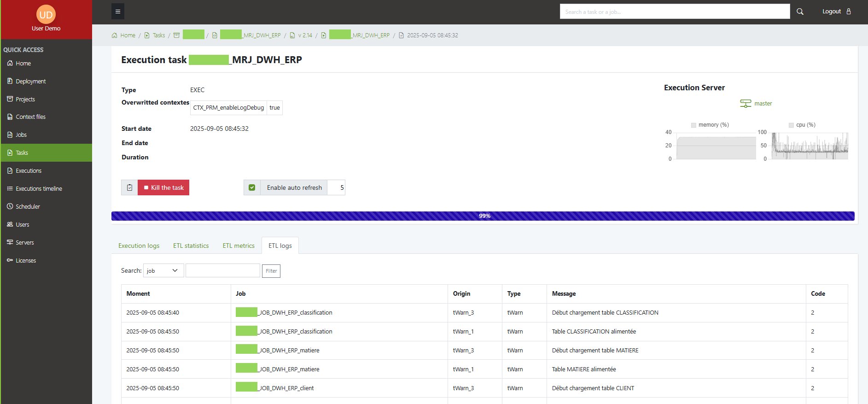Click the v 2.14 breadcrumb link
Viewport: 868px width, 404px height.
pos(305,35)
